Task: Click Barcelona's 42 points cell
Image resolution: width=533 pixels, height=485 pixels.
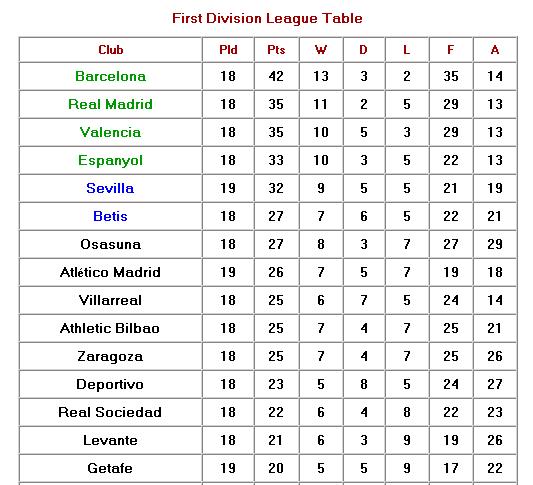Action: point(276,76)
